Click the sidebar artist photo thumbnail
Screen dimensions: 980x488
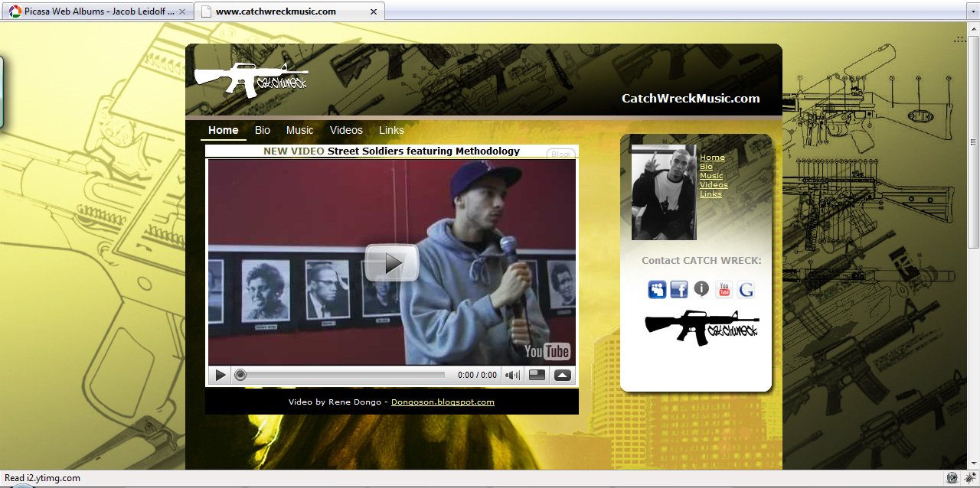tap(663, 192)
